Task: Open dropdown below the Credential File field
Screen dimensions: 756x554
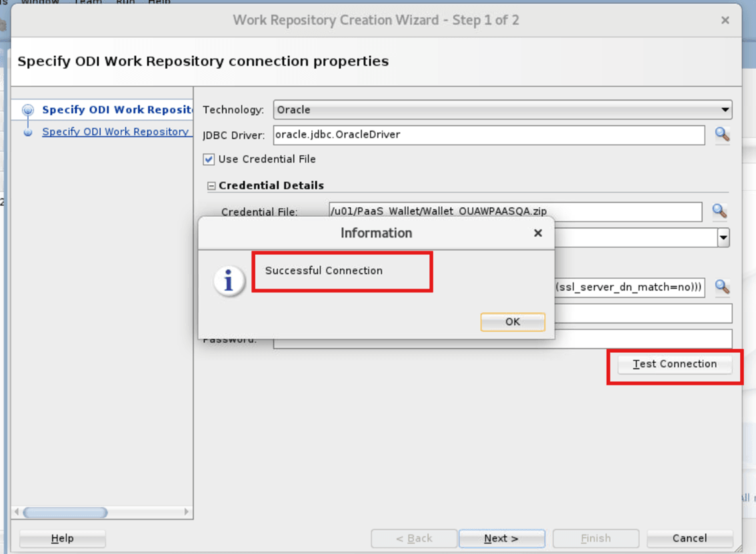Action: pyautogui.click(x=722, y=237)
